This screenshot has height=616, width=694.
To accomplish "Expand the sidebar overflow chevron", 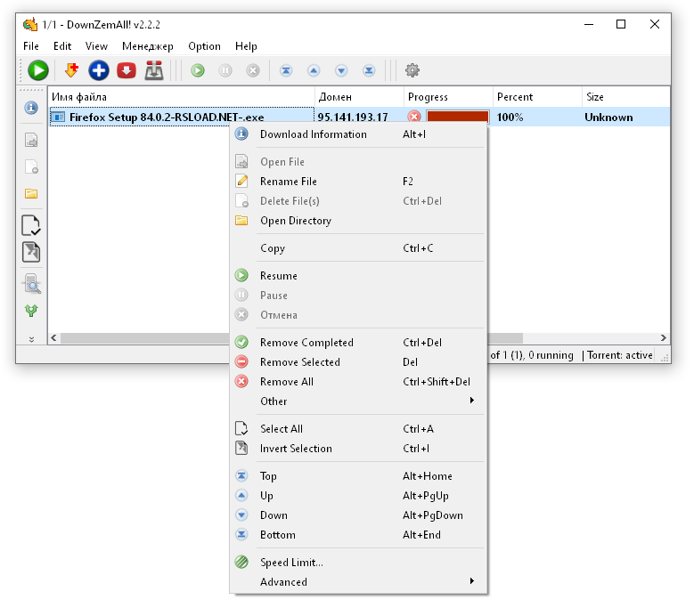I will tap(31, 339).
